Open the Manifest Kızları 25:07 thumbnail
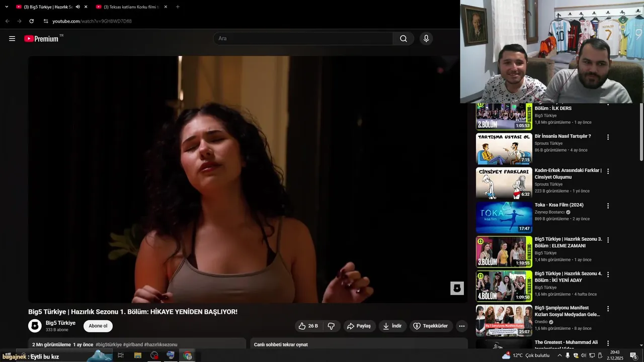644x362 pixels. 504,320
